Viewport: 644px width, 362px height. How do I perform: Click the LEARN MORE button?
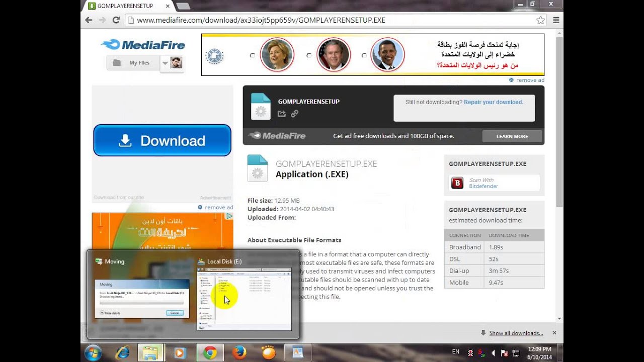click(x=512, y=136)
